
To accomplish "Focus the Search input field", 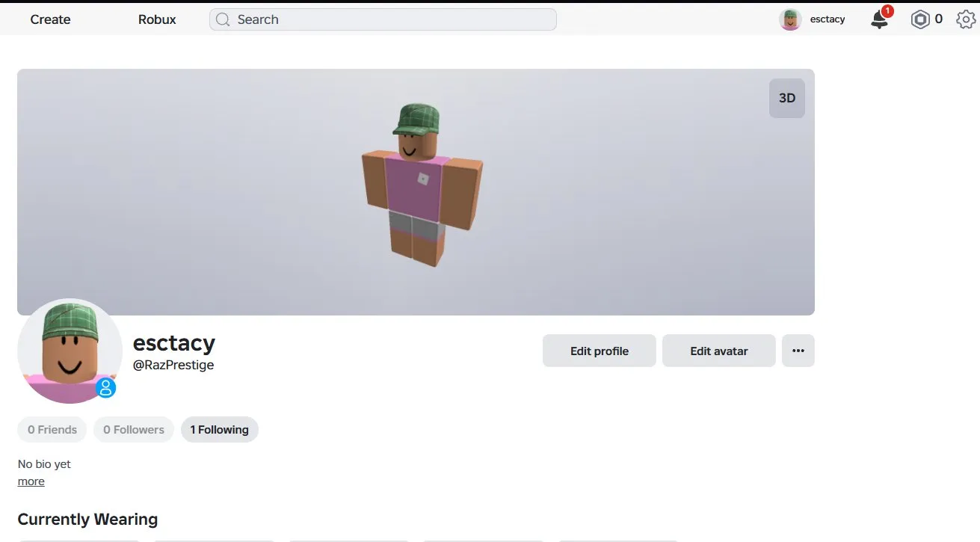I will (x=383, y=19).
